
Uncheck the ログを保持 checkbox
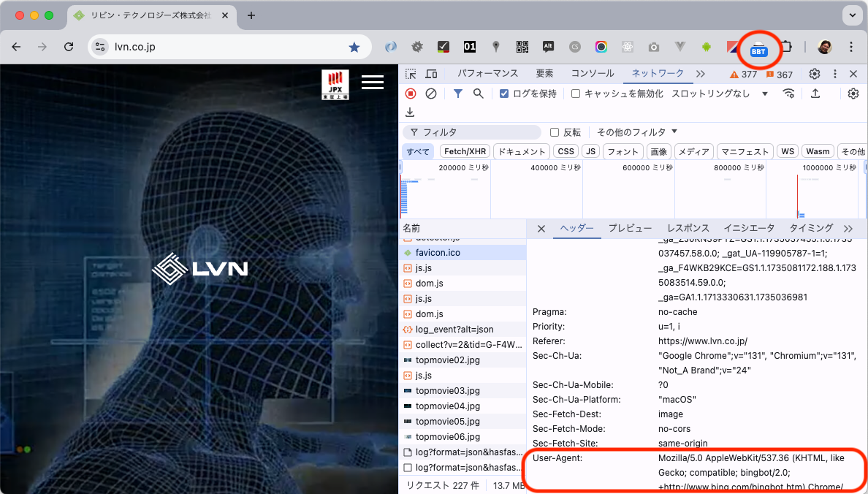click(504, 94)
